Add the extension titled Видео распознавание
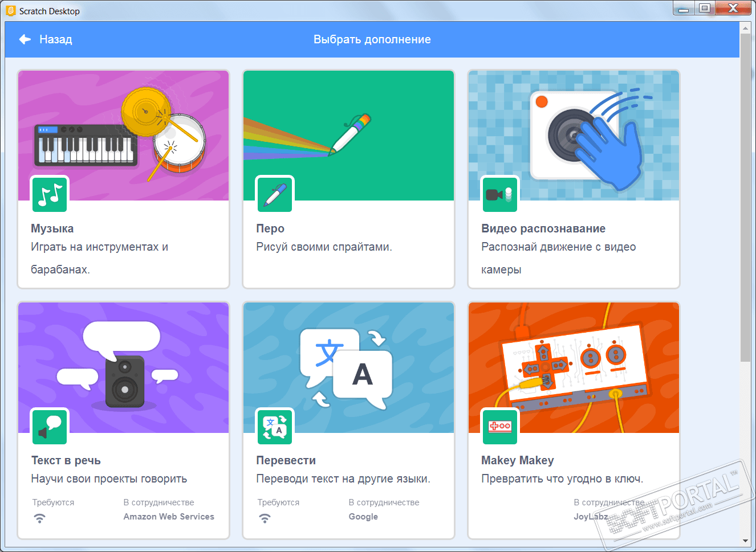 coord(543,228)
